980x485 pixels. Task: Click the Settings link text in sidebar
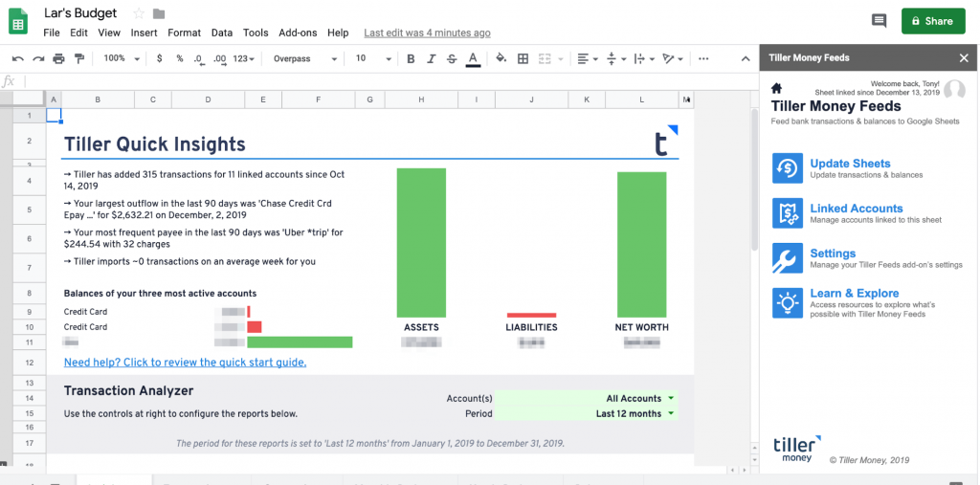(833, 254)
